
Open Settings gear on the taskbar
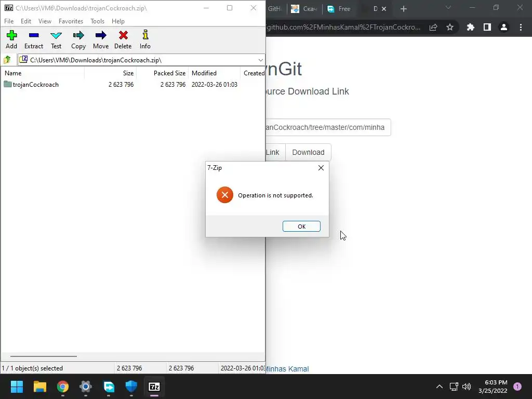[86, 387]
